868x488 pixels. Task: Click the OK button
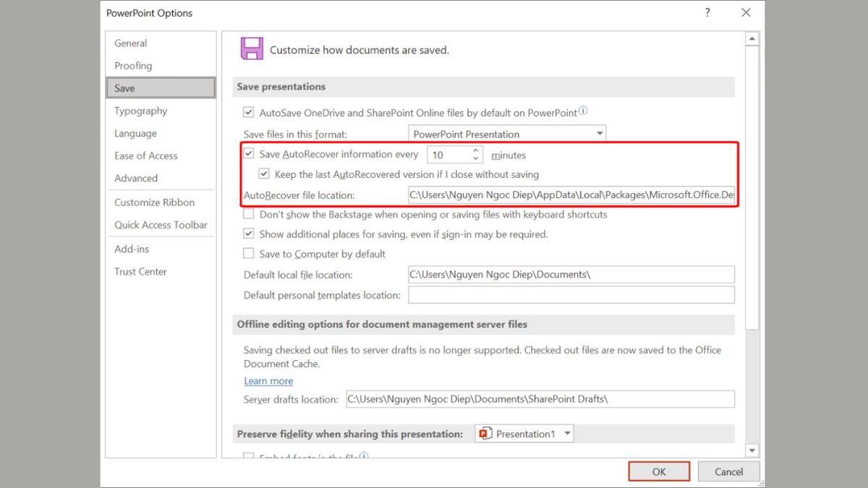pyautogui.click(x=659, y=471)
